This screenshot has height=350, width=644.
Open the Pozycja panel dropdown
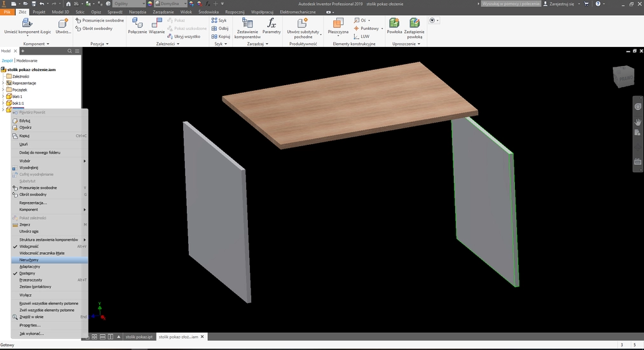(x=99, y=44)
